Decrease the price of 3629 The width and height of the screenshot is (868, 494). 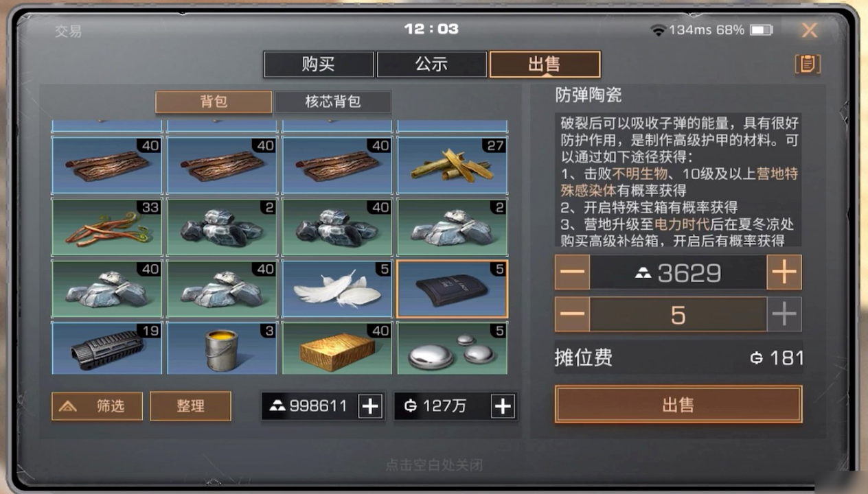pos(572,273)
